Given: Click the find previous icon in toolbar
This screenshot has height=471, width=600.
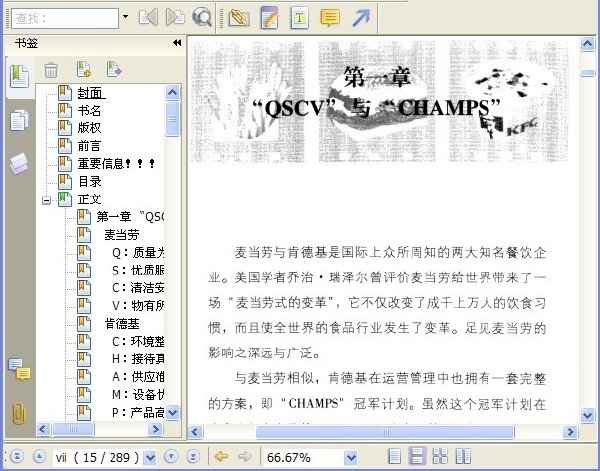Looking at the screenshot, I should click(148, 17).
